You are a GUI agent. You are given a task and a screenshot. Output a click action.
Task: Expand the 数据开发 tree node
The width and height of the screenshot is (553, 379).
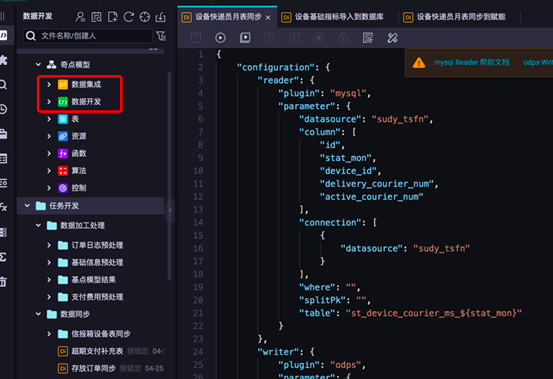pos(49,102)
